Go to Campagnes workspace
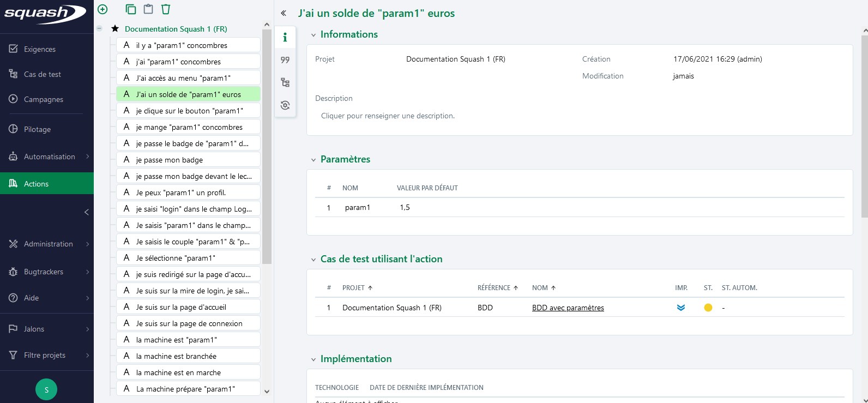The width and height of the screenshot is (868, 403). [44, 99]
